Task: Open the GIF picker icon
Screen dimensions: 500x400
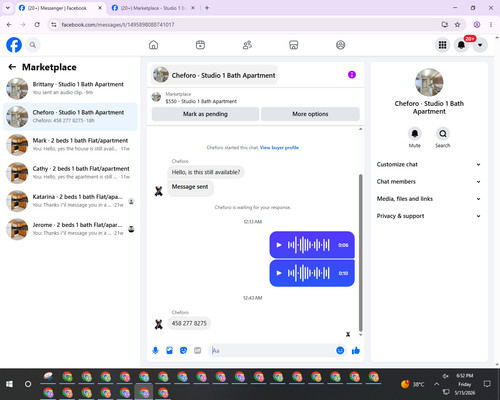Action: 198,350
